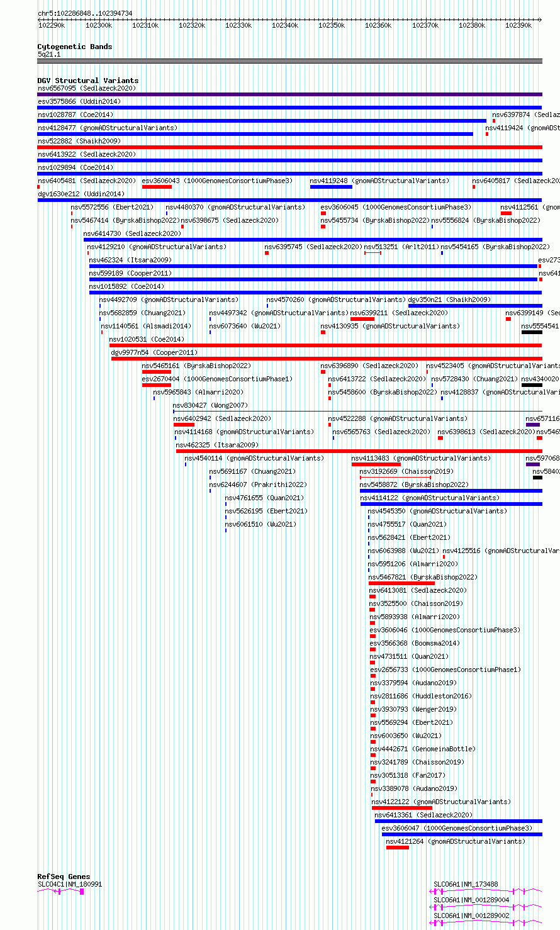Viewport: 560px width, 930px height.
Task: Click variant label nsv3930793 (Wenger2019)
Action: [413, 710]
